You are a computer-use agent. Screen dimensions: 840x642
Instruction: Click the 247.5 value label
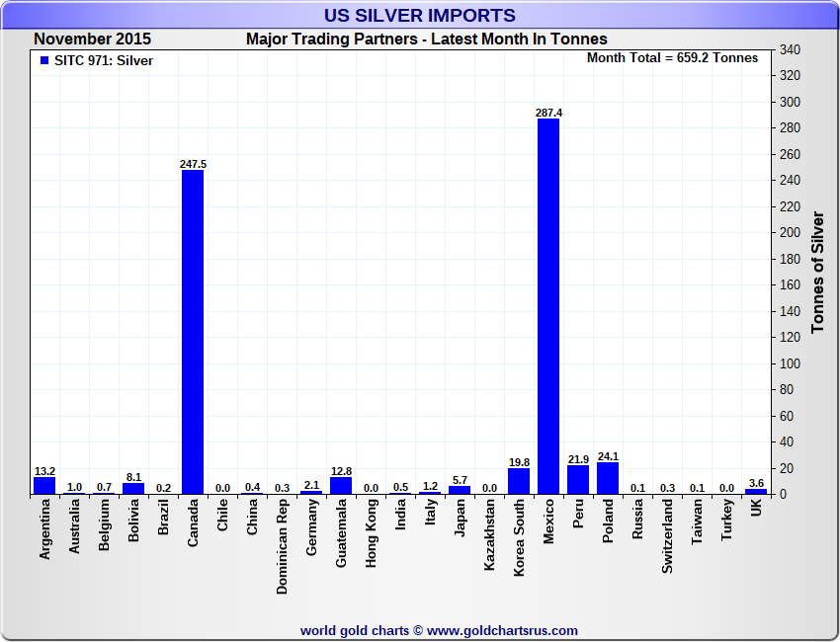tap(193, 164)
